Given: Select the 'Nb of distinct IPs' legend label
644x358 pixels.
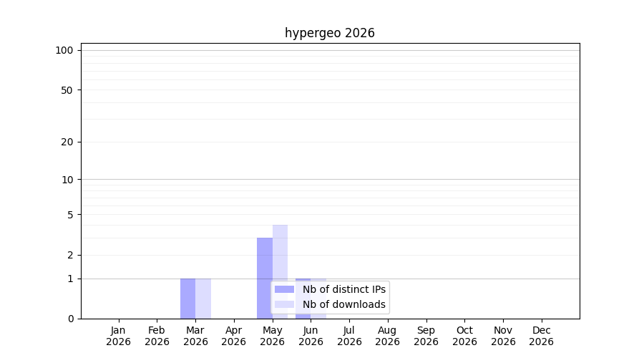Looking at the screenshot, I should [x=344, y=289].
